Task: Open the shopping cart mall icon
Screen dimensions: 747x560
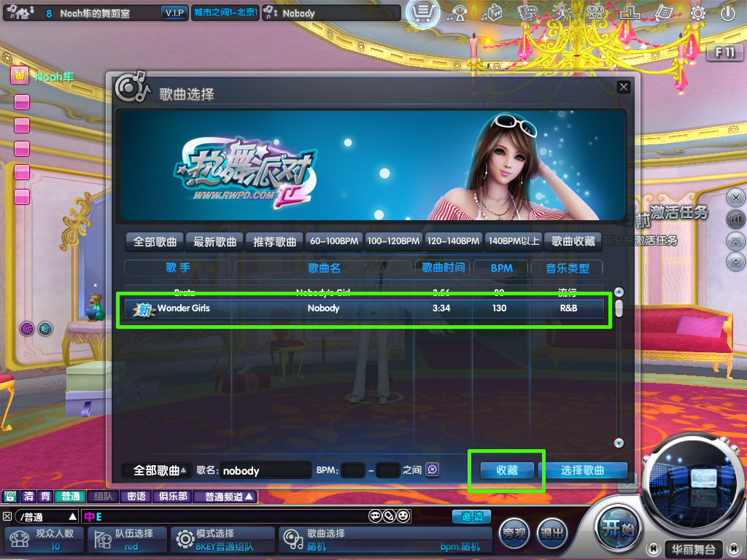Action: [422, 13]
